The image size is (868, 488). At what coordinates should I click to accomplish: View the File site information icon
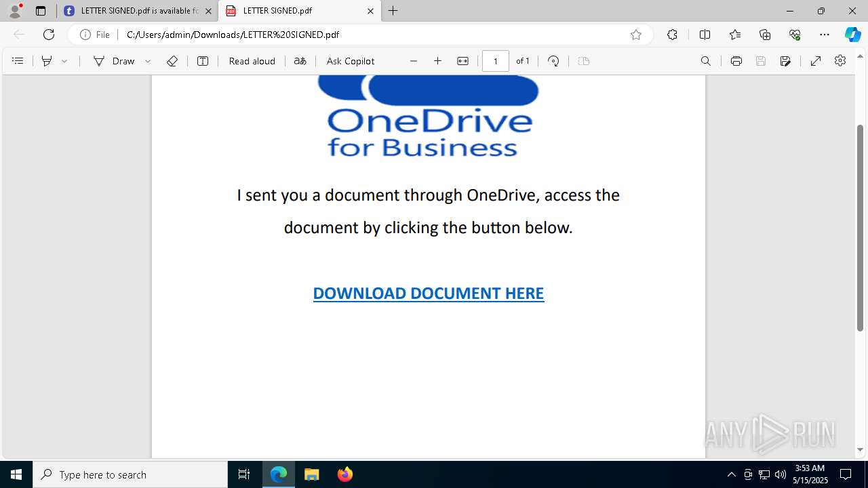[x=95, y=35]
